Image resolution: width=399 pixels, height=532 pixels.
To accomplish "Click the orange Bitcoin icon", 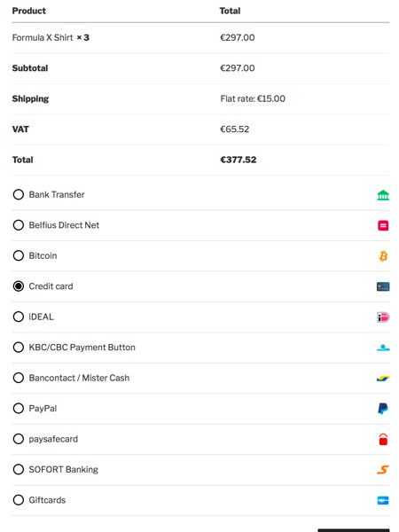I will 383,256.
